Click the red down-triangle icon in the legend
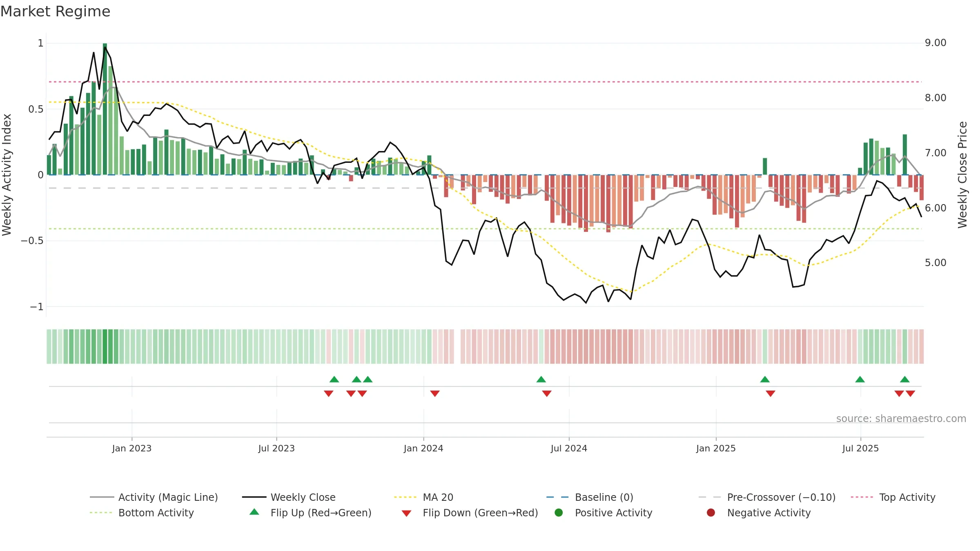Image resolution: width=980 pixels, height=551 pixels. [x=406, y=513]
